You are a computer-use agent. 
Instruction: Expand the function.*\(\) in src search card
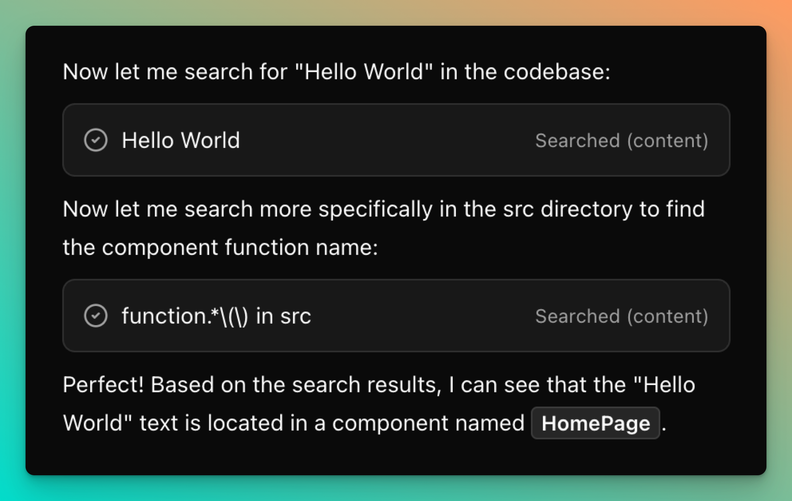pyautogui.click(x=395, y=316)
